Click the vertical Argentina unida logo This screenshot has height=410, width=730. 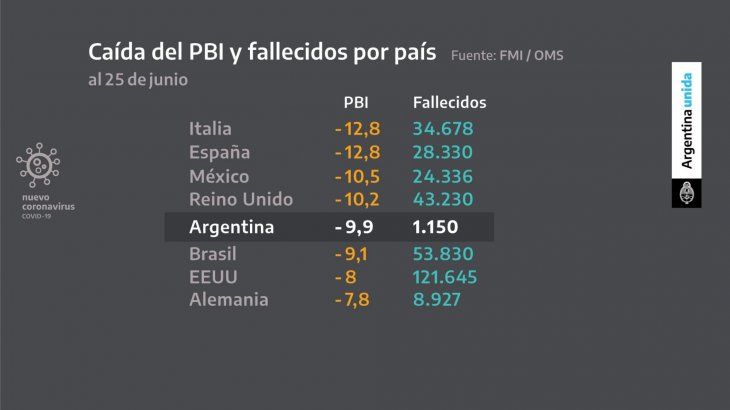686,120
